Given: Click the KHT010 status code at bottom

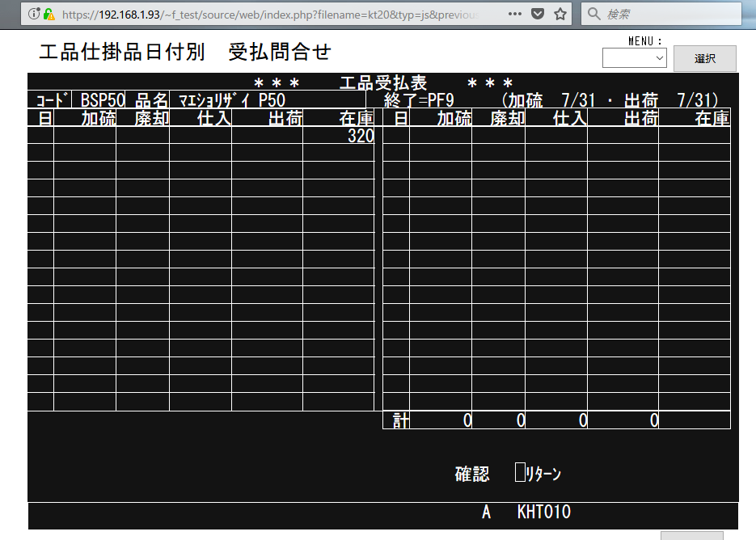Looking at the screenshot, I should click(543, 513).
